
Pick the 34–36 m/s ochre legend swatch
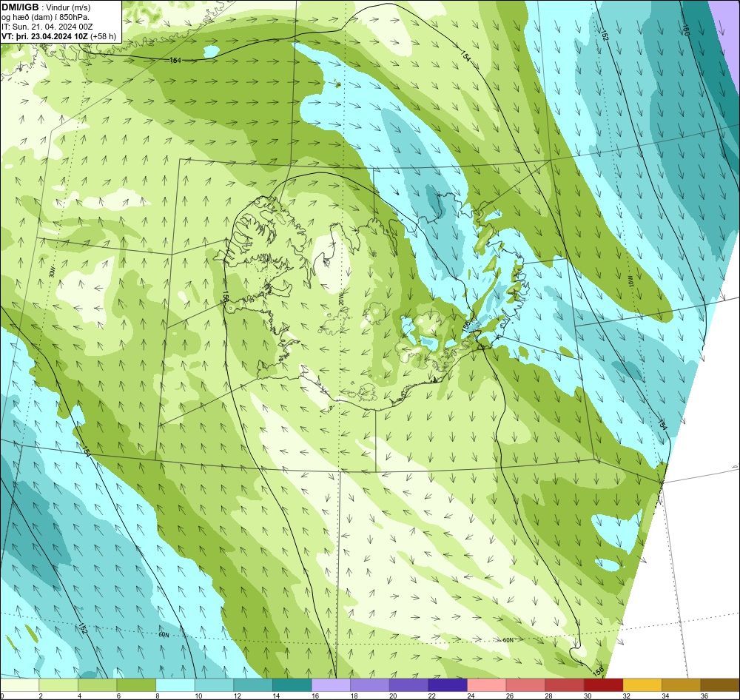coord(682,685)
